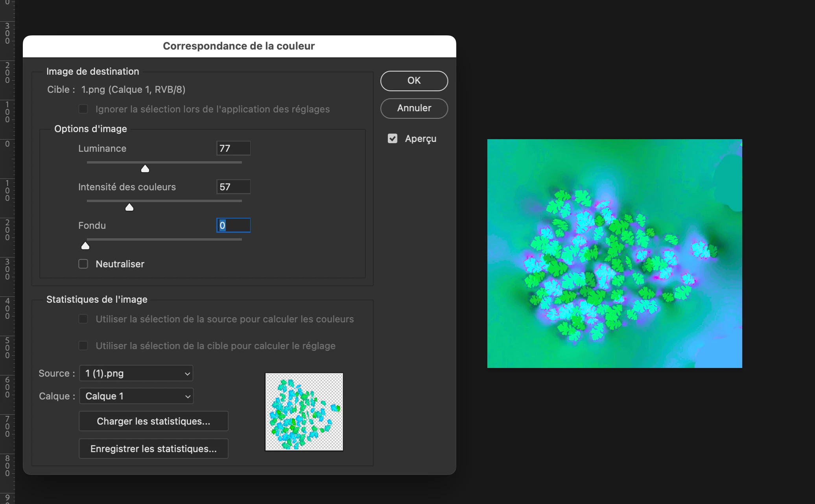
Task: Open the Calque dropdown menu
Action: [136, 396]
